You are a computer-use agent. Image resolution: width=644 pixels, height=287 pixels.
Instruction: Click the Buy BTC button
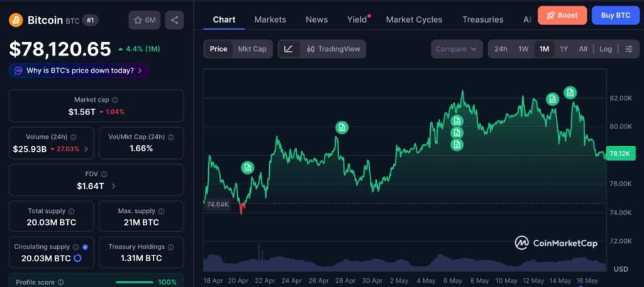616,15
